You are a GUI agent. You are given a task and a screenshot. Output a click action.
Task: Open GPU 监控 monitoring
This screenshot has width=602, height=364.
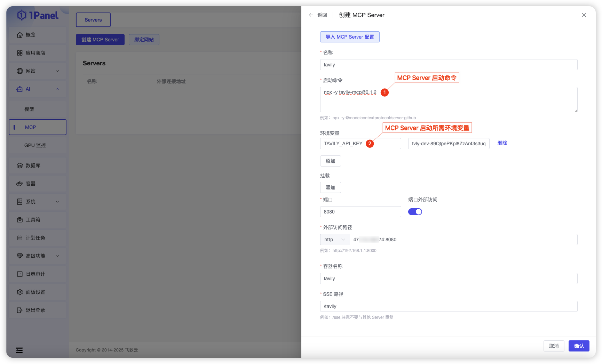pos(37,145)
